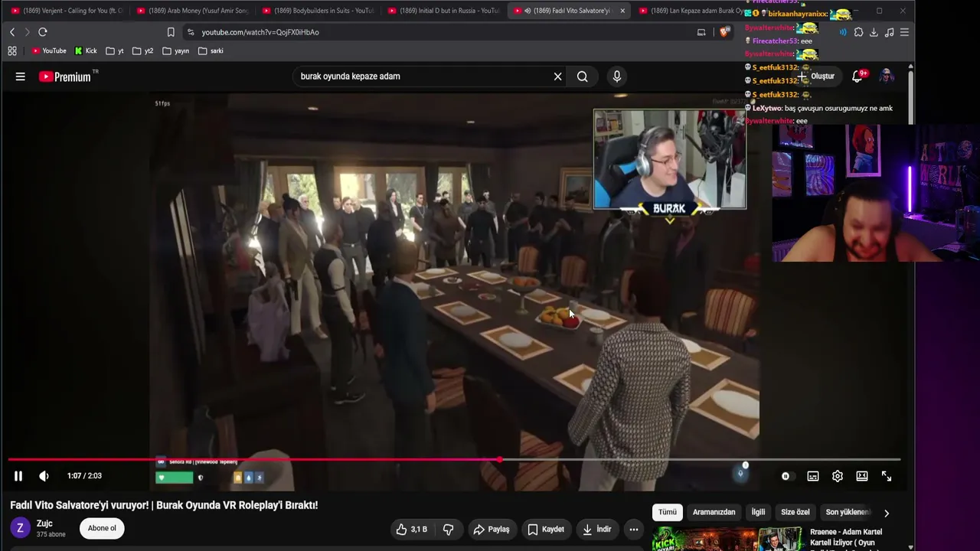The width and height of the screenshot is (980, 551).
Task: Click the Oluştur create button
Action: click(x=817, y=77)
